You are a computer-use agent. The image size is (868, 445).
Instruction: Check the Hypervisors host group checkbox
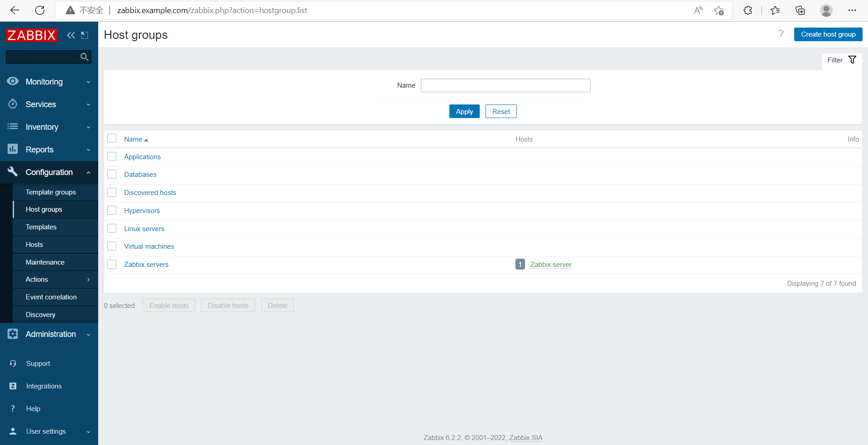click(x=112, y=210)
